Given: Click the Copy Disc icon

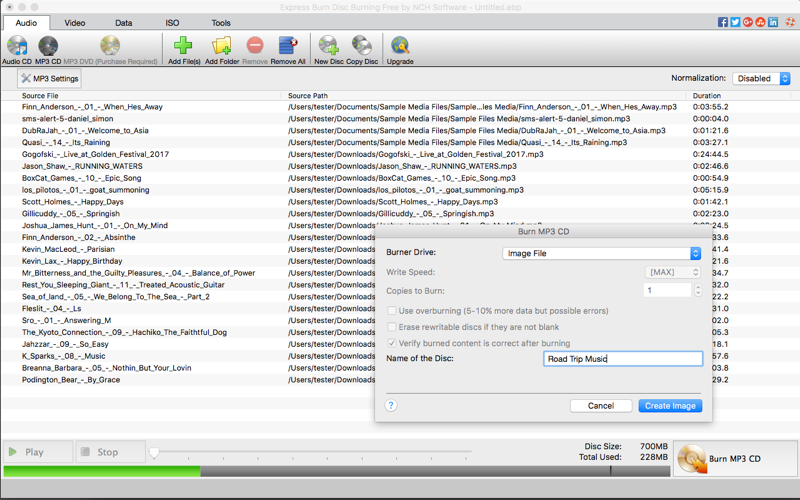Looking at the screenshot, I should coord(362,47).
